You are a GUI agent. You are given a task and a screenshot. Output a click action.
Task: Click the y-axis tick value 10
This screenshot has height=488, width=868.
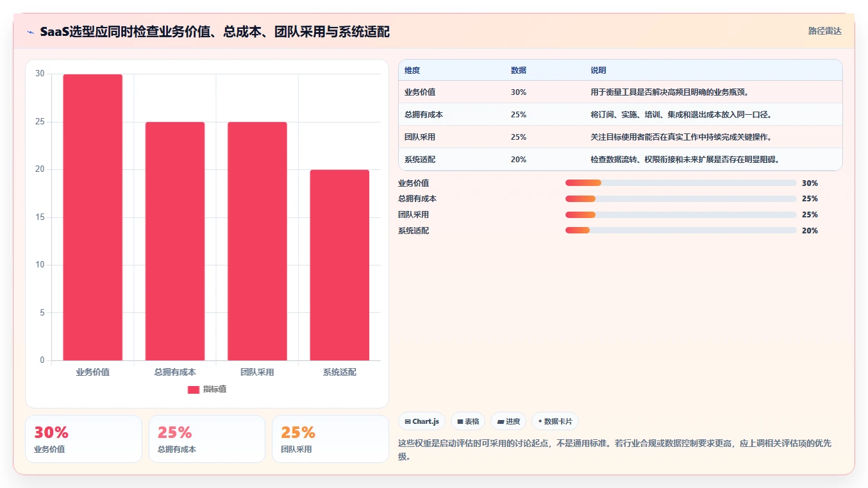40,265
